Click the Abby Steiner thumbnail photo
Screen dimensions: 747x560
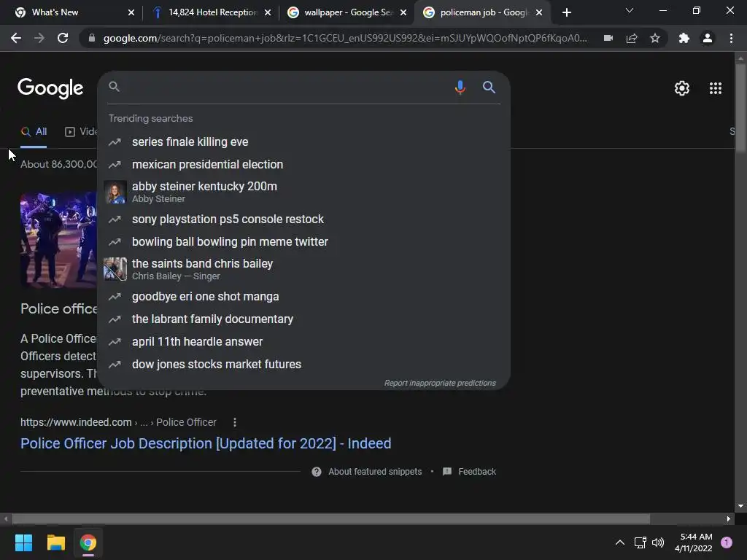pyautogui.click(x=115, y=192)
